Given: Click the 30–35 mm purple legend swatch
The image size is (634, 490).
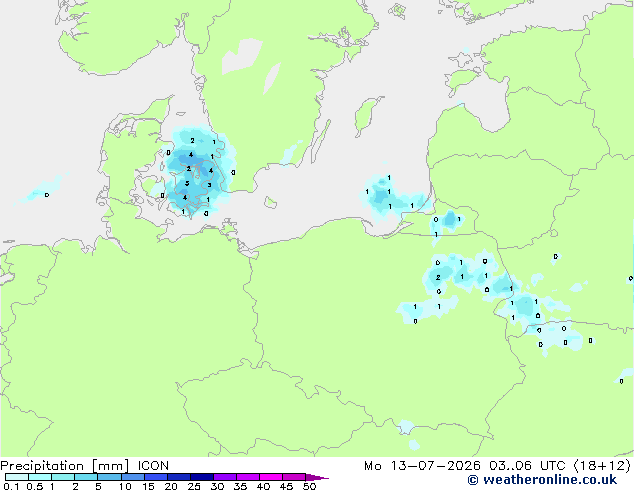Looking at the screenshot, I should pos(225,477).
